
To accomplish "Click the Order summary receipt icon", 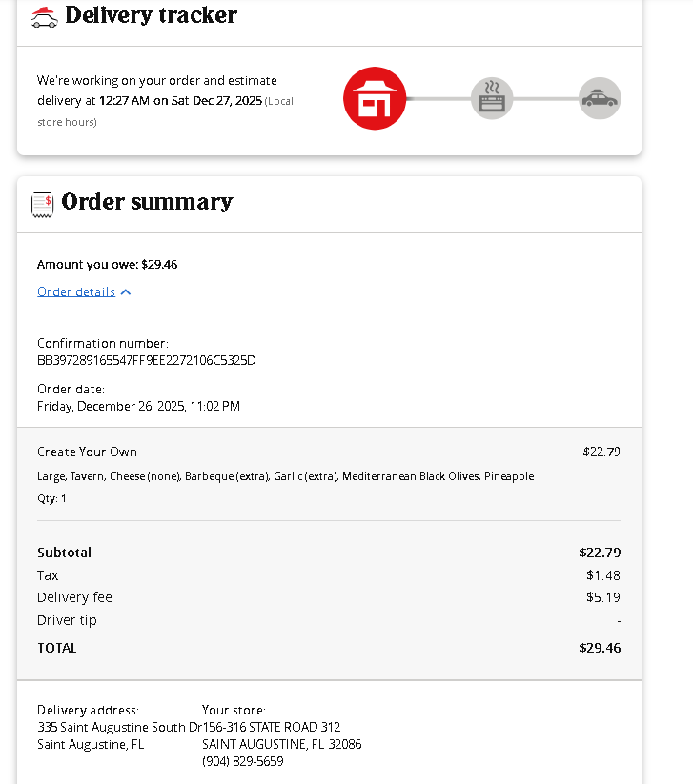I will (42, 203).
